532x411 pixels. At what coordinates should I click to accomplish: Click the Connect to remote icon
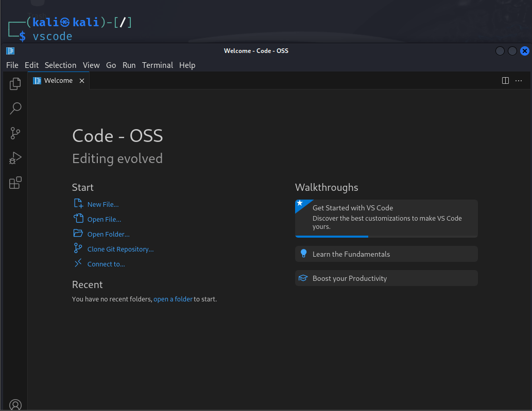(x=78, y=263)
